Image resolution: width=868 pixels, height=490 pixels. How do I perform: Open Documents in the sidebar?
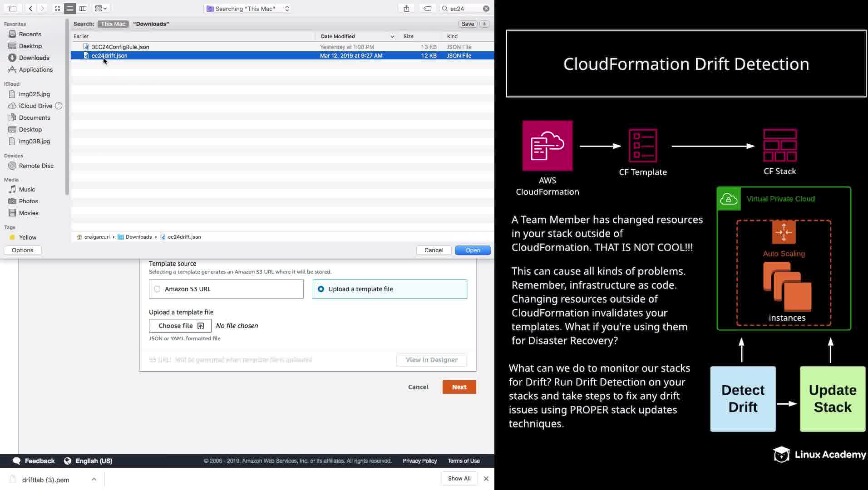[x=35, y=118]
